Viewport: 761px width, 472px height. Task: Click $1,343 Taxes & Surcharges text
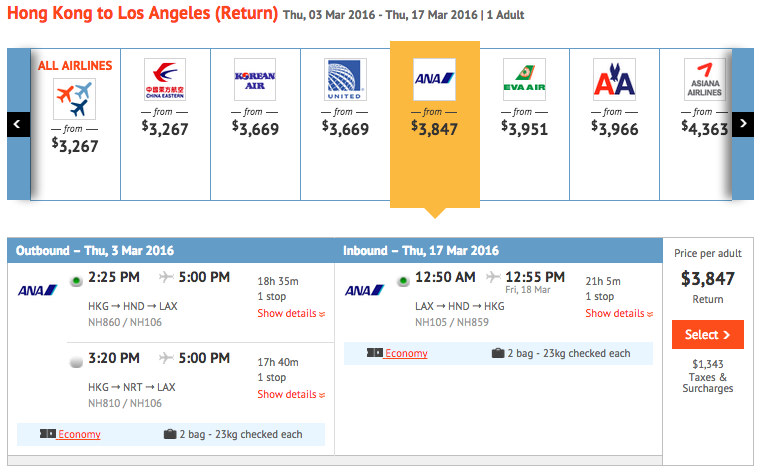coord(708,376)
